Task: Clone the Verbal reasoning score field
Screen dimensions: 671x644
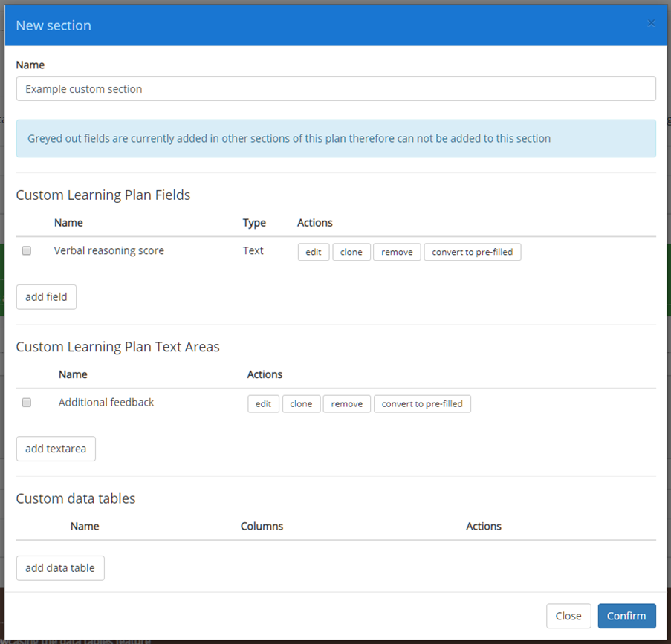Action: coord(351,252)
